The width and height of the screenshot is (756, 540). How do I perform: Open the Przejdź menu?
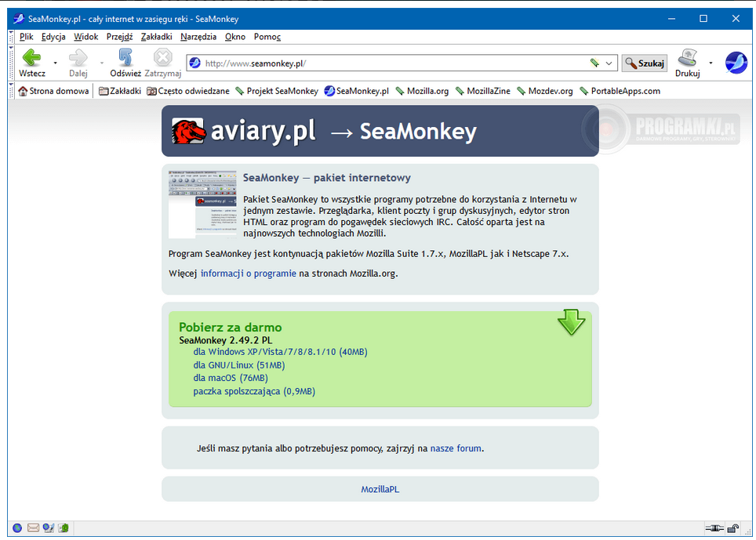(x=119, y=37)
